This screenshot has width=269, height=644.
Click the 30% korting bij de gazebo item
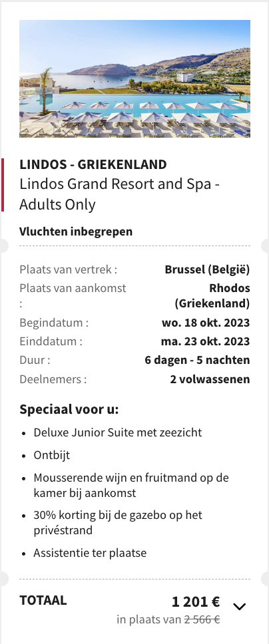118,522
